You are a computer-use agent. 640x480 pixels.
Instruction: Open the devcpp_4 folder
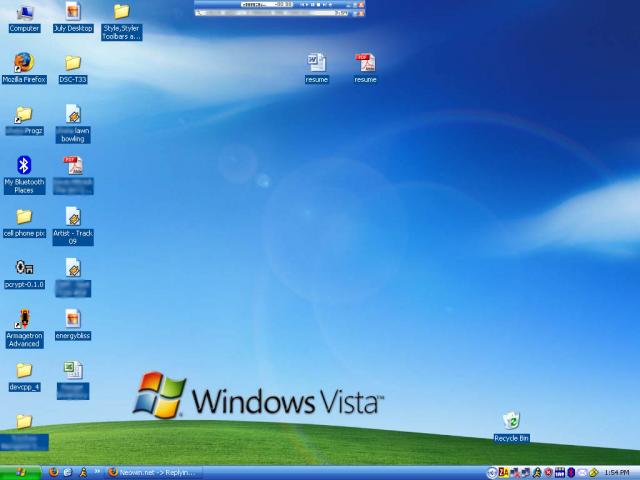point(24,370)
